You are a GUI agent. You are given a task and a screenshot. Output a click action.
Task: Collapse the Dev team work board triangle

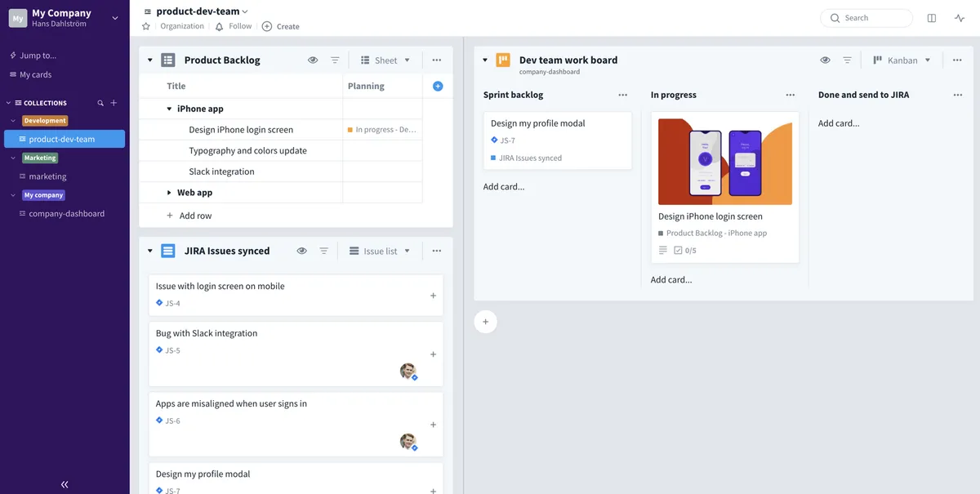coord(485,60)
